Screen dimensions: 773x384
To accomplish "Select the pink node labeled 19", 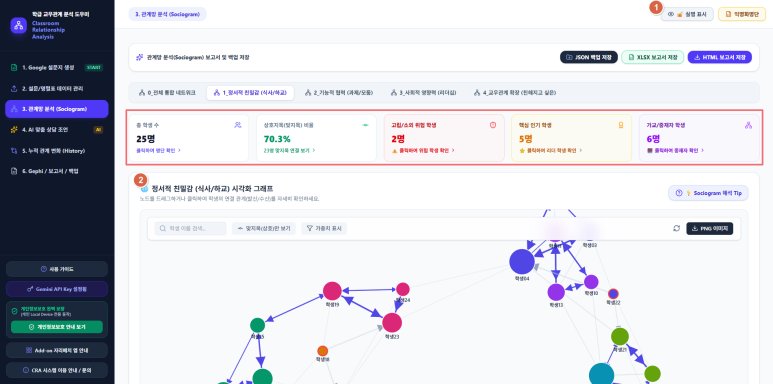I will (332, 291).
